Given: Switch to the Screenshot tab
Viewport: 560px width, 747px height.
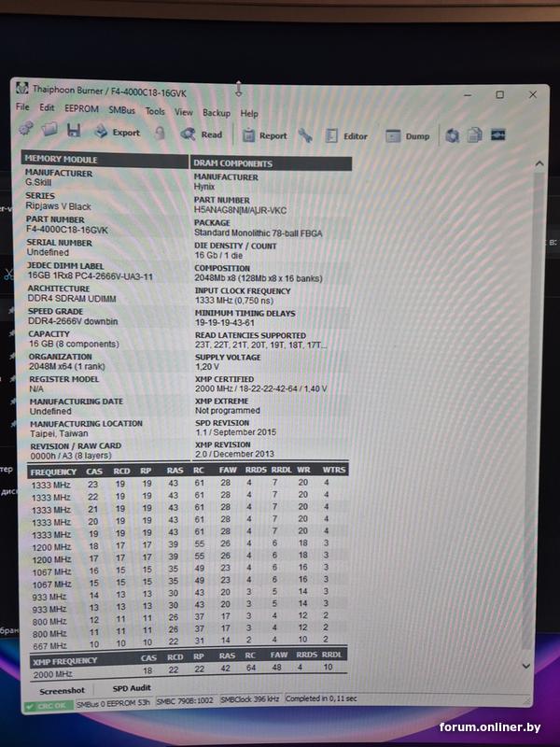Looking at the screenshot, I should pos(62,691).
